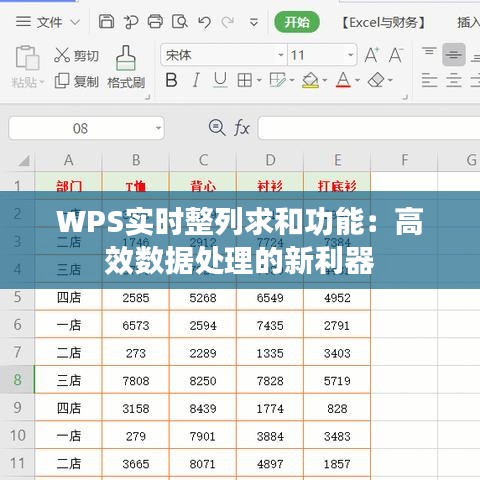This screenshot has height=480, width=480.
Task: Click the Eraser clear-format icon
Action: pyautogui.click(x=376, y=80)
